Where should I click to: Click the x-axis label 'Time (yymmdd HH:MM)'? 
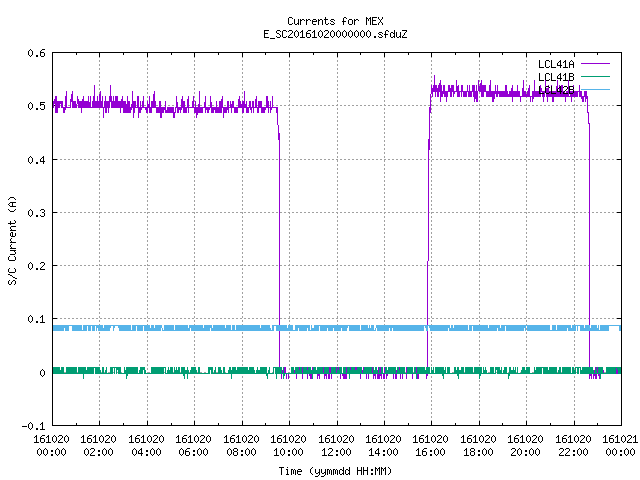tap(335, 471)
